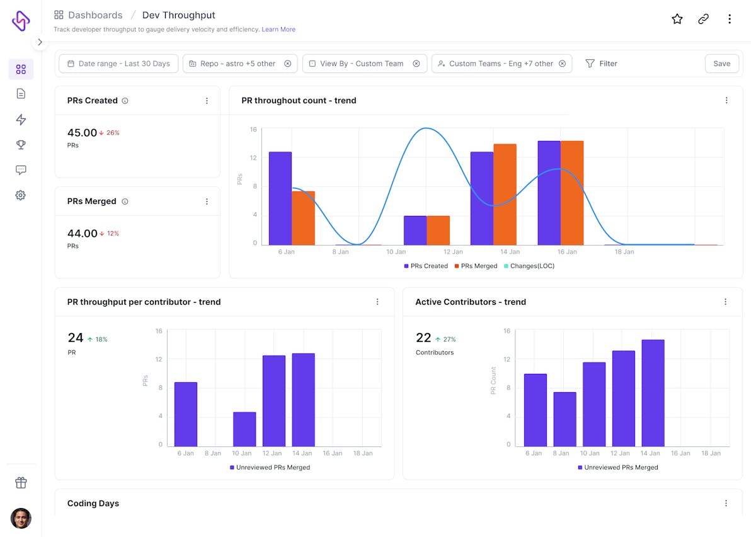Toggle PRs Created legend series
Screen dimensions: 756x537
coord(426,266)
